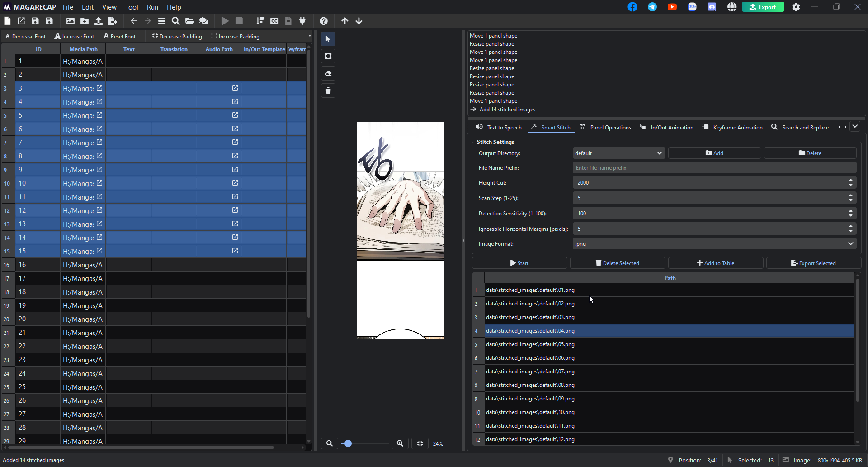Click the chat bubbles toolbar icon
The image size is (868, 467).
(x=204, y=21)
